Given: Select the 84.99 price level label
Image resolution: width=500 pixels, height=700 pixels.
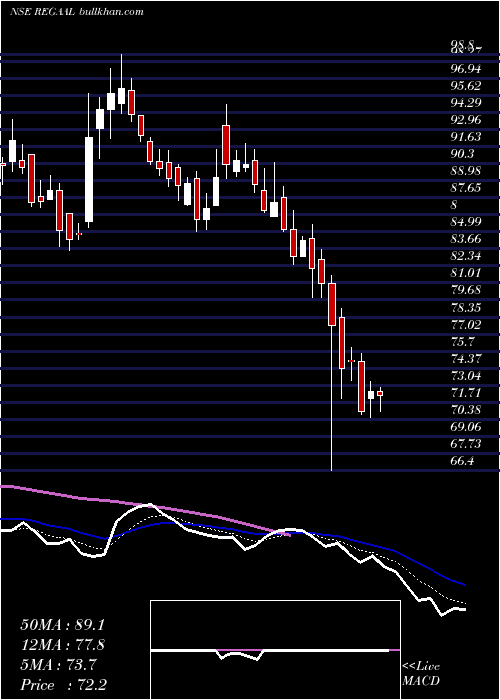Looking at the screenshot, I should click(x=466, y=222).
